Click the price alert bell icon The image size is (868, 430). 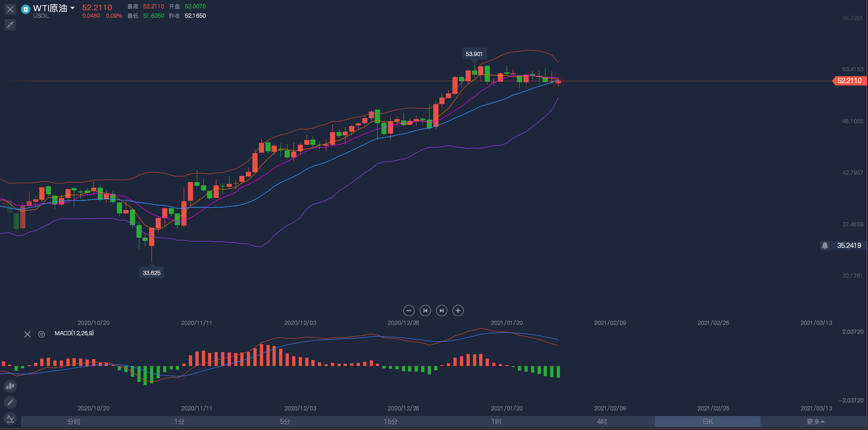pyautogui.click(x=825, y=246)
